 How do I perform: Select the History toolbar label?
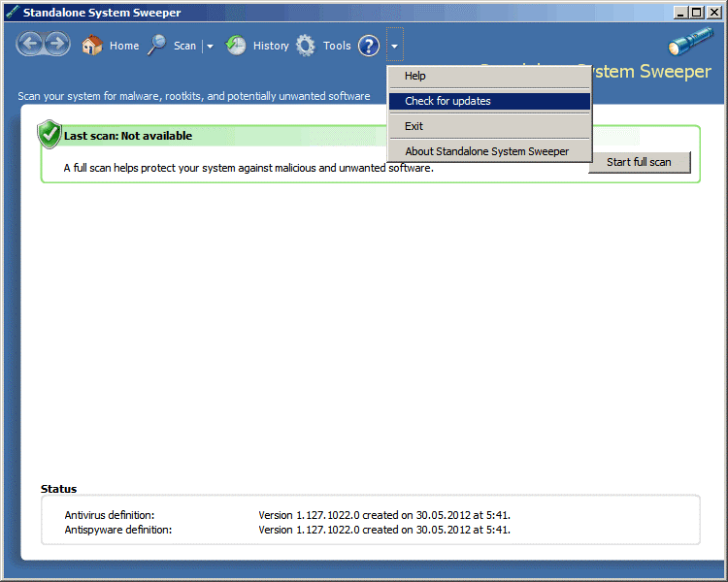271,46
